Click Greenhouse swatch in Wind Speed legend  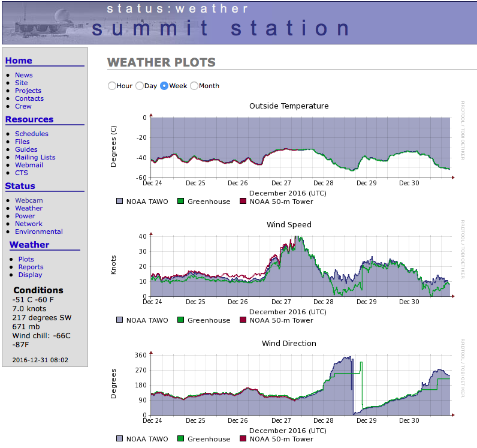coord(181,320)
